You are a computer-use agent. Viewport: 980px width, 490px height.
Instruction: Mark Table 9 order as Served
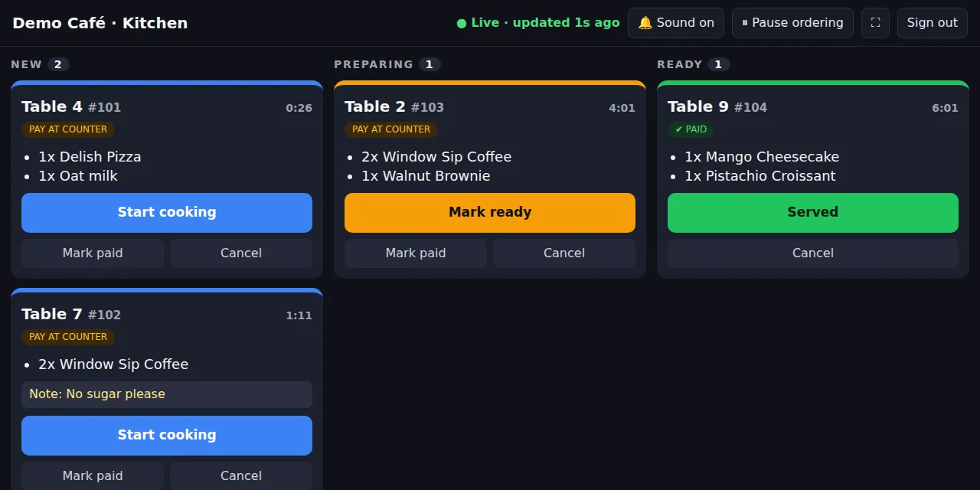[813, 213]
